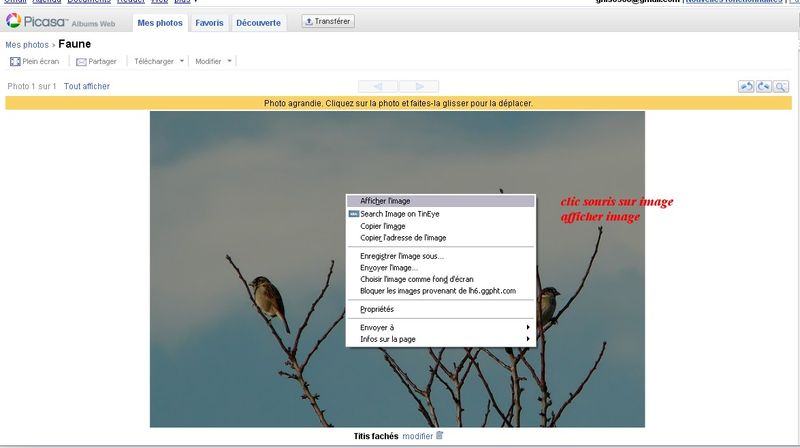Expand the Télécharger dropdown arrow
Screen dimensions: 800x448
[x=182, y=61]
